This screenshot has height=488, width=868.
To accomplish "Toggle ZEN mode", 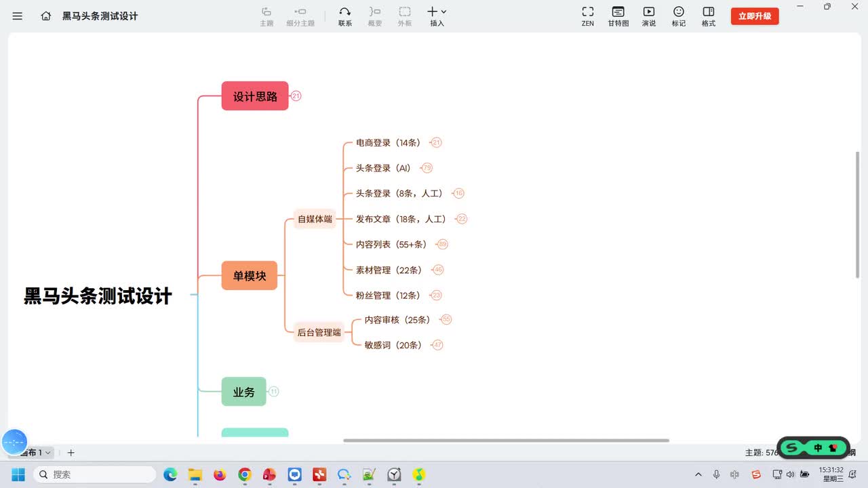I will tap(588, 17).
